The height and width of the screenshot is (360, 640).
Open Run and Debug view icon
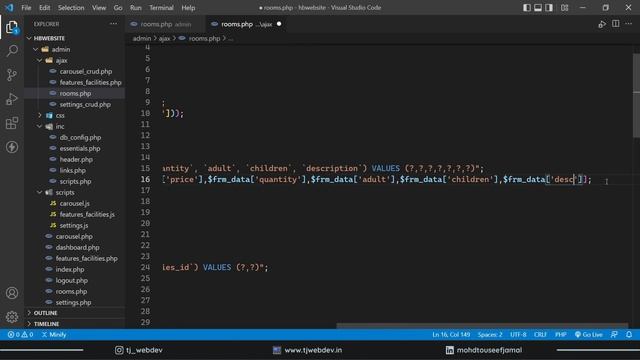point(12,99)
